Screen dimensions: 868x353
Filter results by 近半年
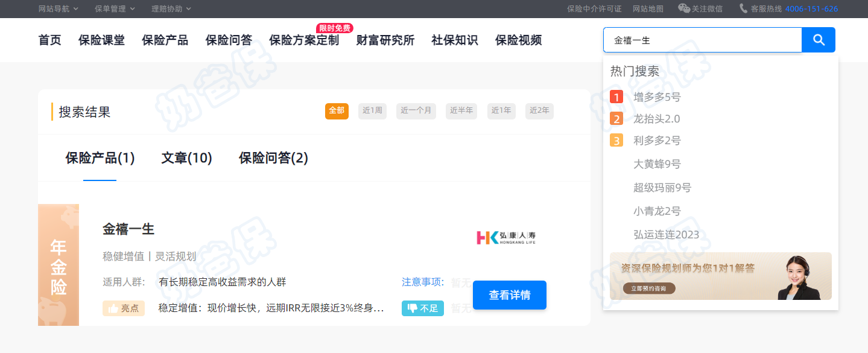pos(461,111)
